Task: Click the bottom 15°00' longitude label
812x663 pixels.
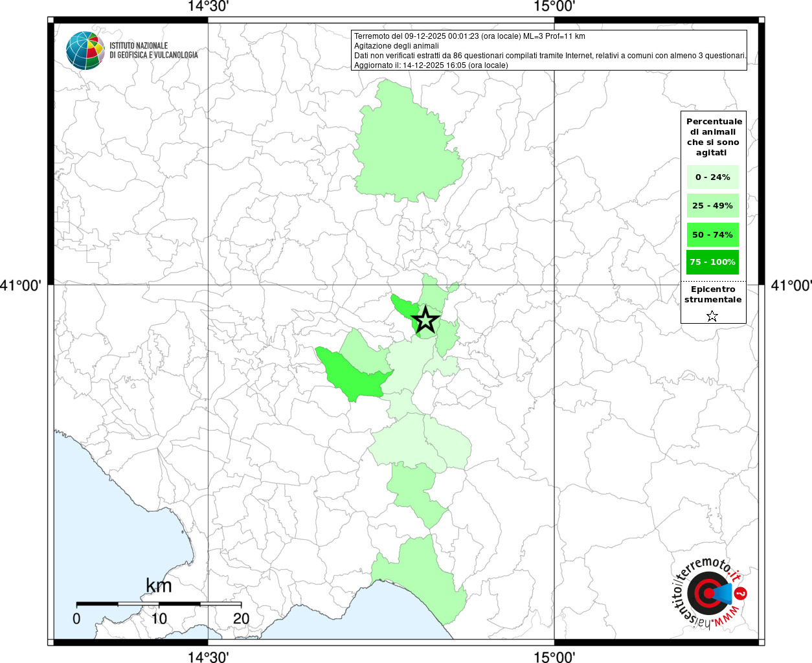Action: pyautogui.click(x=554, y=657)
